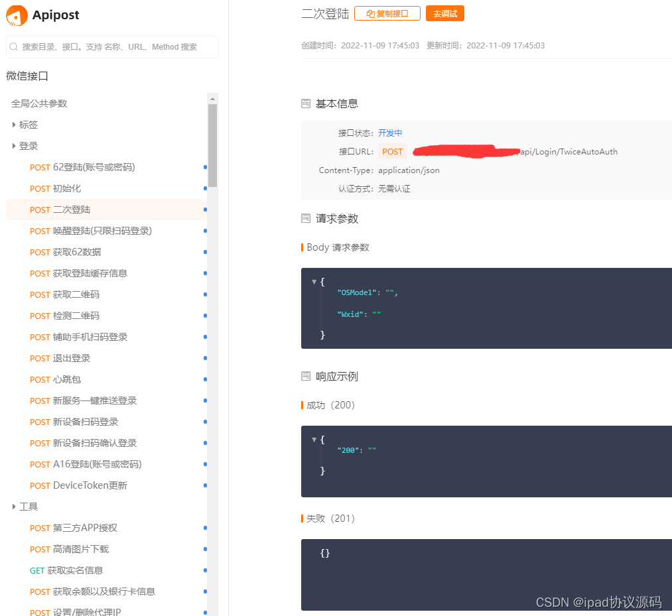Open GET 获取实名信息 interface

pyautogui.click(x=106, y=570)
